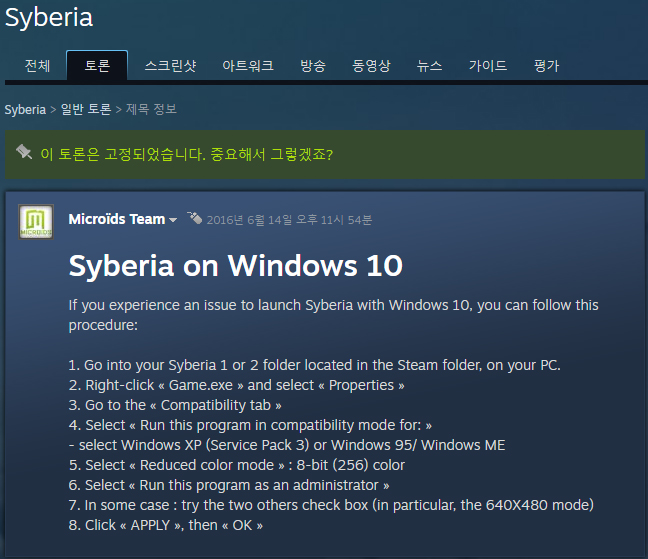
Task: Click the Windows XP Service Pack 3 line
Action: [287, 445]
